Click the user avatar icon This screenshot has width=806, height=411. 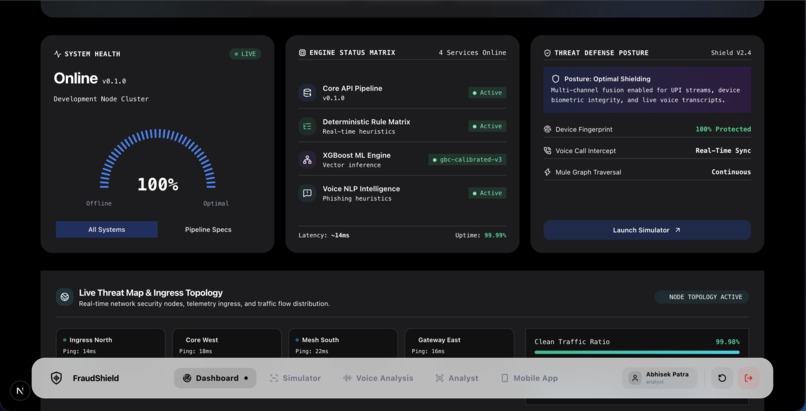click(635, 378)
